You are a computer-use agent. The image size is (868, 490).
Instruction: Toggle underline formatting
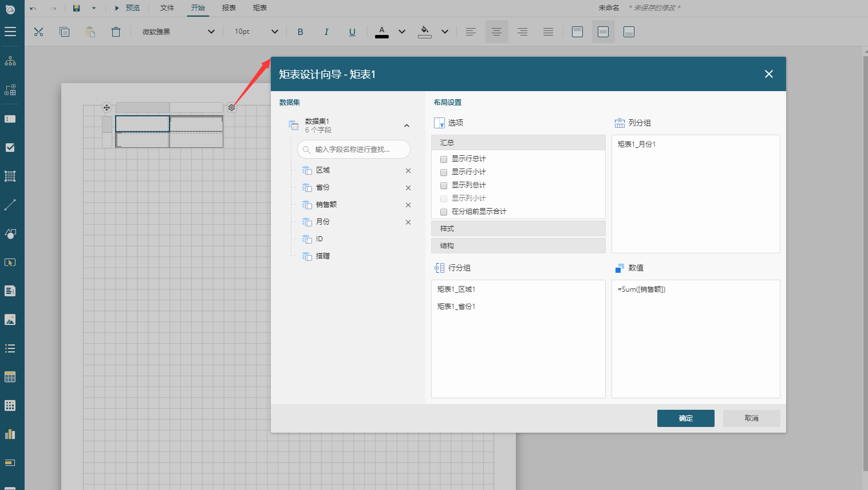352,32
